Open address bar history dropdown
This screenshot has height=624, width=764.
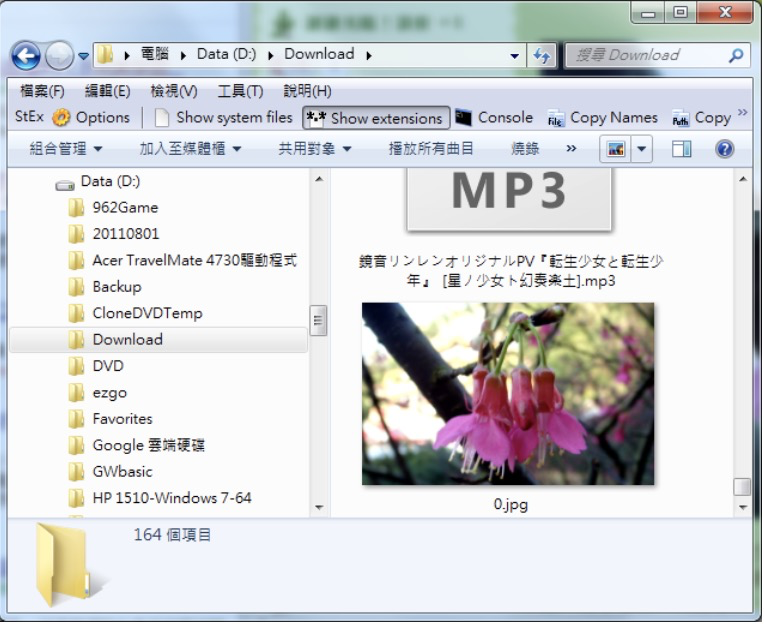[514, 56]
